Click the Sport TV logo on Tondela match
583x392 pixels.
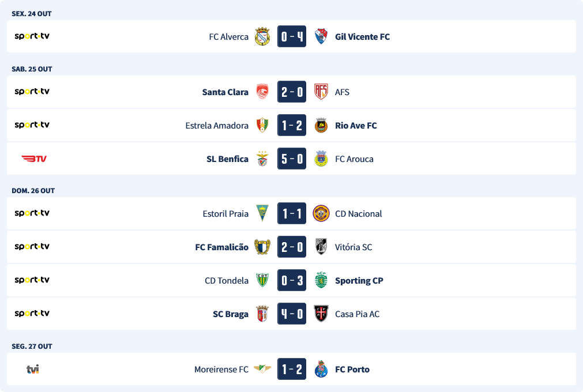pyautogui.click(x=32, y=281)
